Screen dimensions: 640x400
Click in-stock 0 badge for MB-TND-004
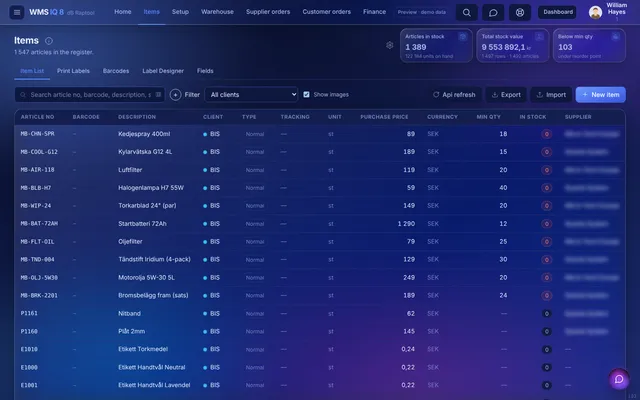547,260
